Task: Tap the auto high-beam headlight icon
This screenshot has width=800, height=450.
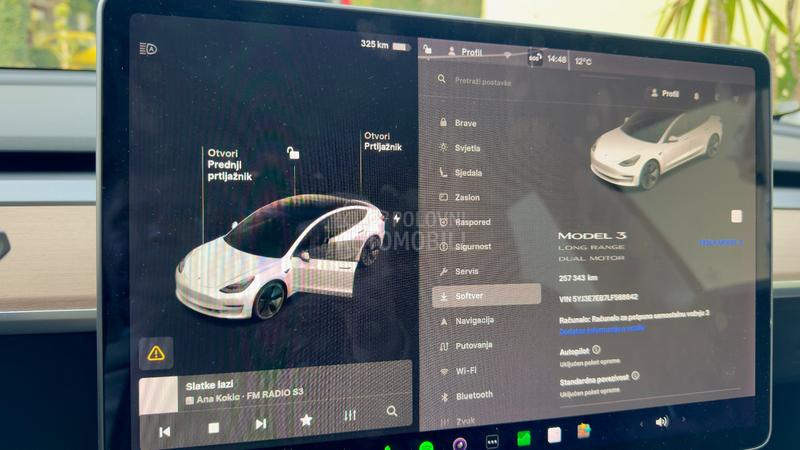Action: [x=148, y=48]
